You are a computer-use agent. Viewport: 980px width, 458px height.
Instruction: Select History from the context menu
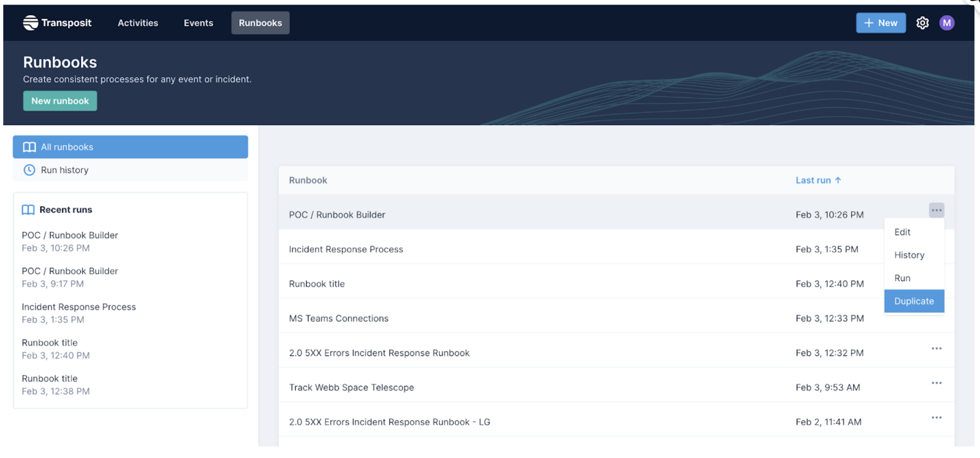point(909,255)
